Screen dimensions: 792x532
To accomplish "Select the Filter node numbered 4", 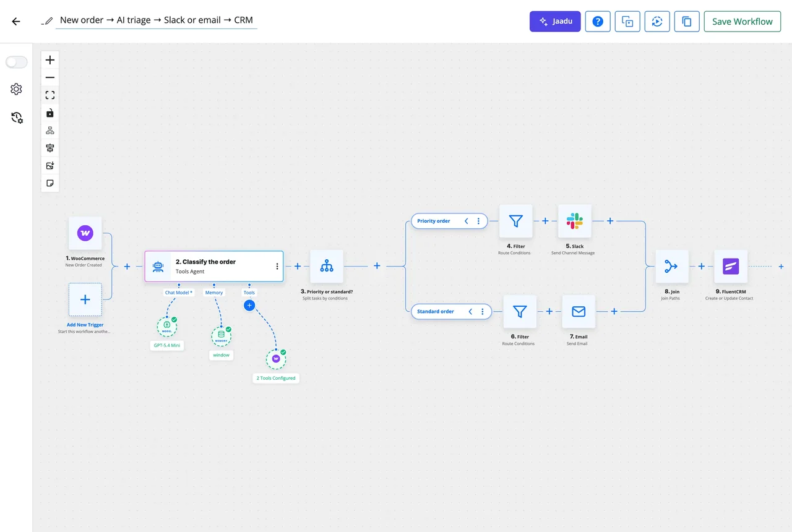I will click(x=516, y=221).
